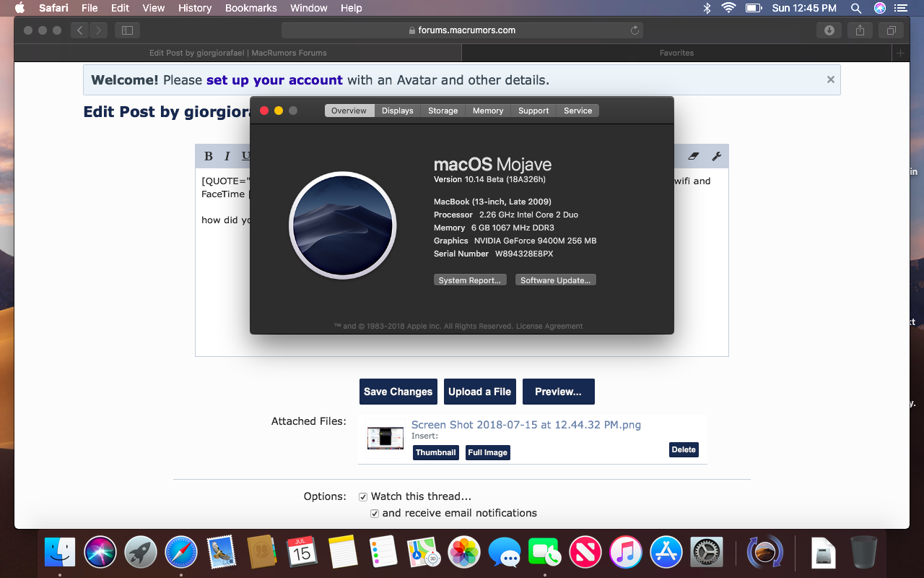Screen dimensions: 924x578
Task: Delete the attached screenshot file
Action: coord(684,449)
